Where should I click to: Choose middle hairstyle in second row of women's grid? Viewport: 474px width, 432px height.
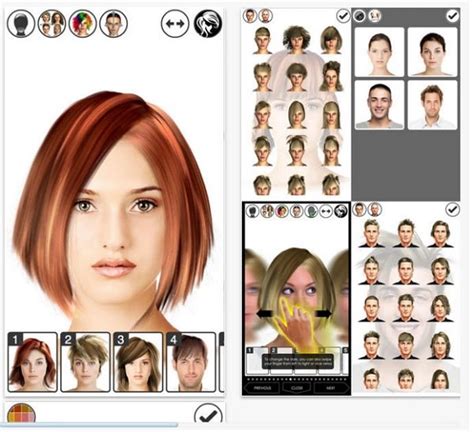296,77
